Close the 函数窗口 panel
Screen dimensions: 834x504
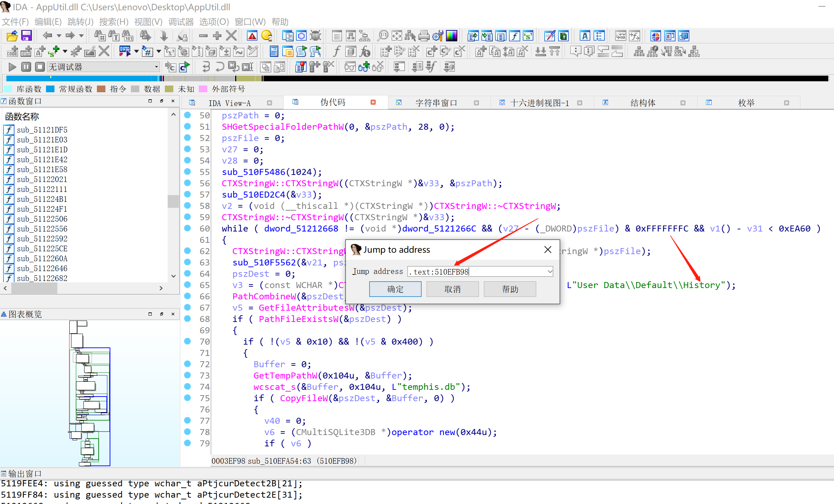click(173, 101)
